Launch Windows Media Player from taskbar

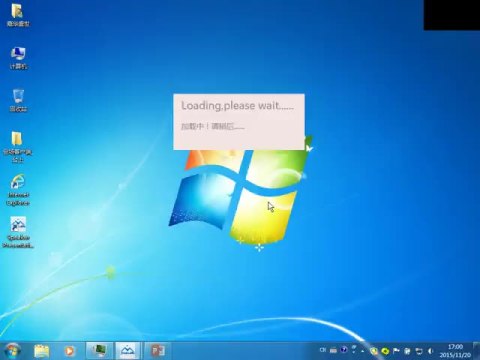(69, 351)
